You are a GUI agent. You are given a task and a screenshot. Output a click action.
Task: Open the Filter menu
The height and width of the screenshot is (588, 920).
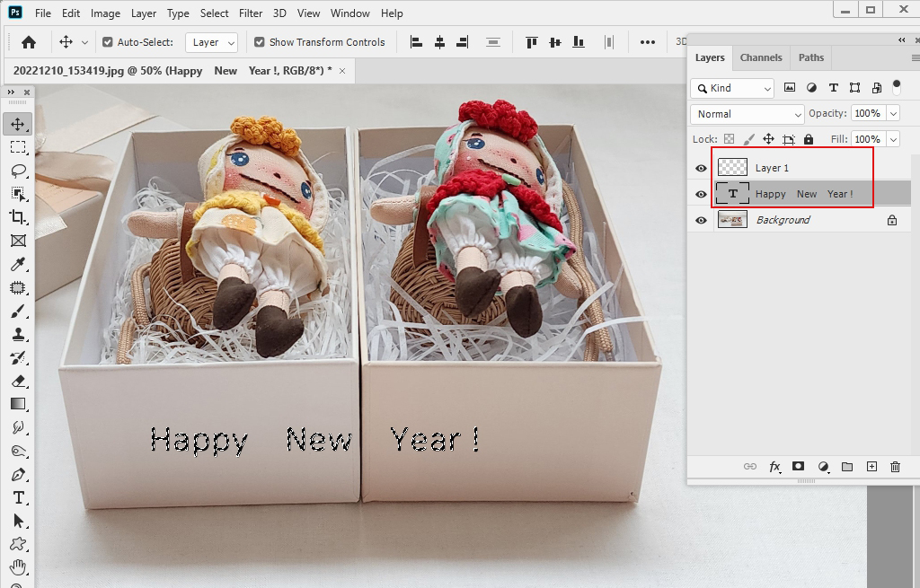251,13
